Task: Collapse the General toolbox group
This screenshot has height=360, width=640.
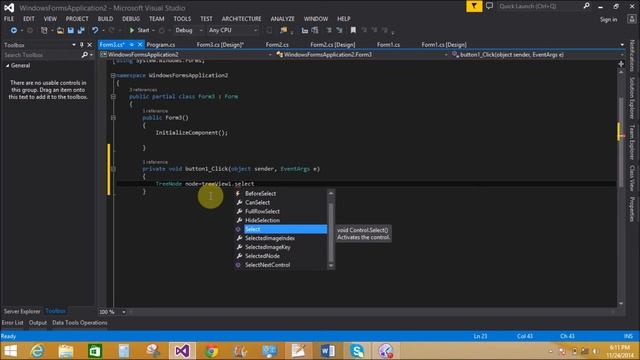Action: coord(7,65)
